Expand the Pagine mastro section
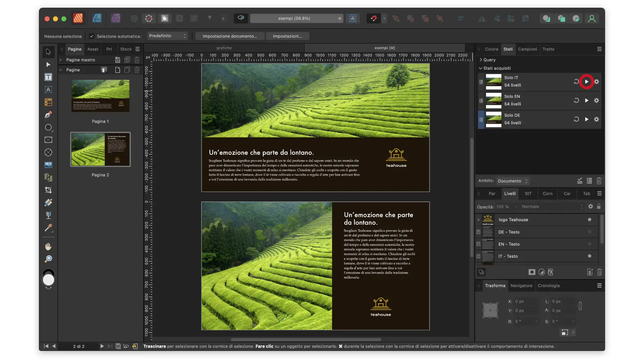 [x=61, y=60]
